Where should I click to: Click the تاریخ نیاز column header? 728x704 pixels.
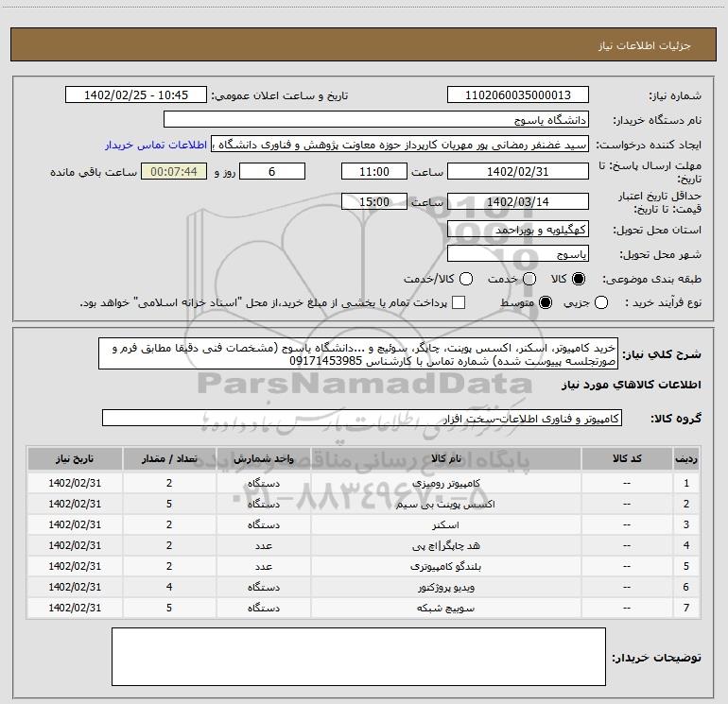click(x=75, y=458)
